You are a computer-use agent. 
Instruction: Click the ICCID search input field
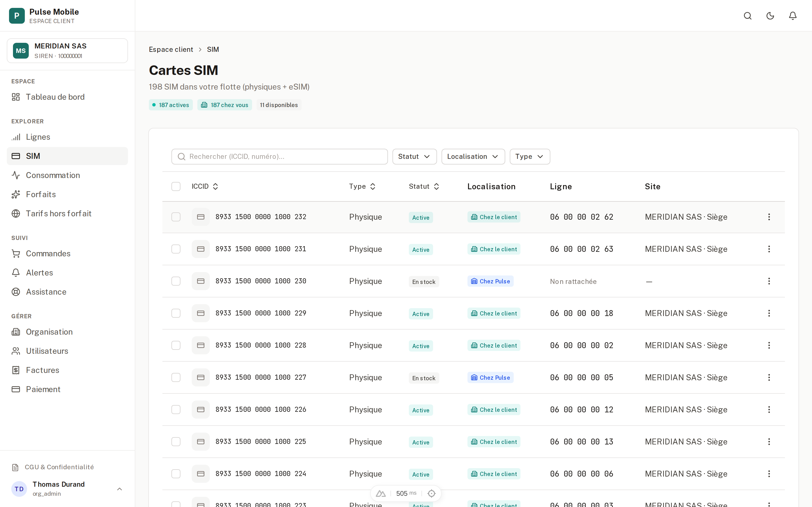[x=279, y=157]
